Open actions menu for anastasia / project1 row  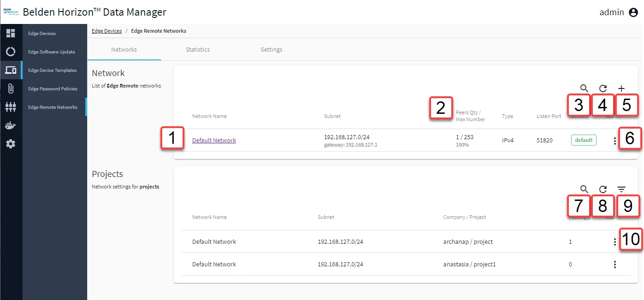(x=615, y=265)
